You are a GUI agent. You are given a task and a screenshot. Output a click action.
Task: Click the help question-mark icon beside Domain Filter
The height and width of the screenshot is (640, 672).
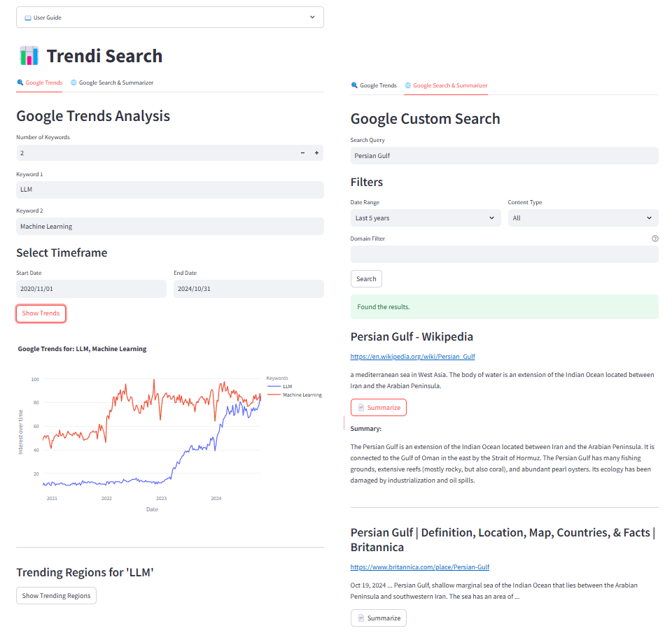tap(654, 239)
